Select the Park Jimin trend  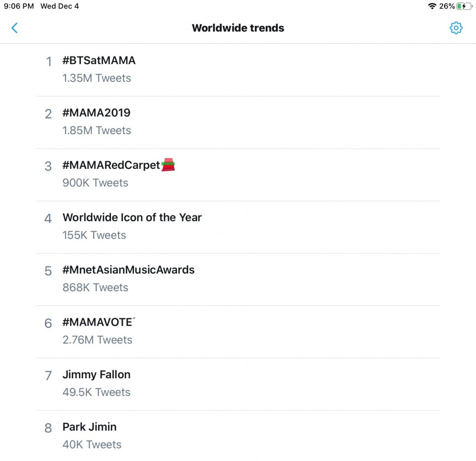point(238,436)
